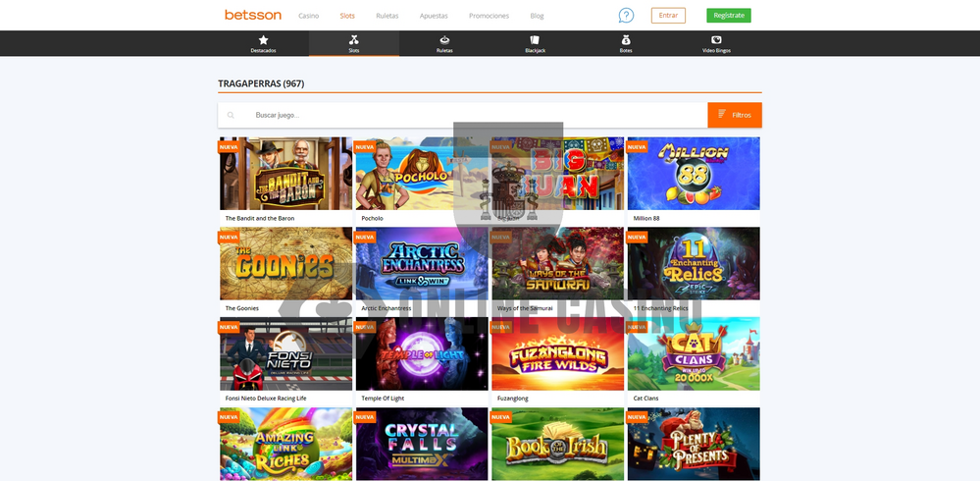Click the NUEVA badge on The Goonies
980x481 pixels.
pos(229,237)
